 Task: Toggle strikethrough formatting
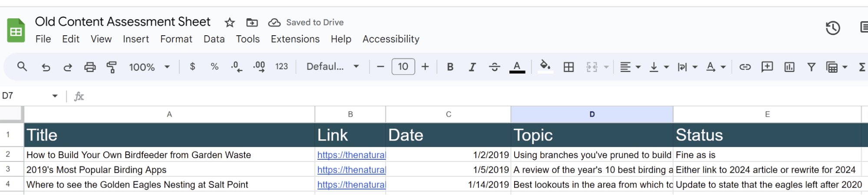pyautogui.click(x=494, y=67)
